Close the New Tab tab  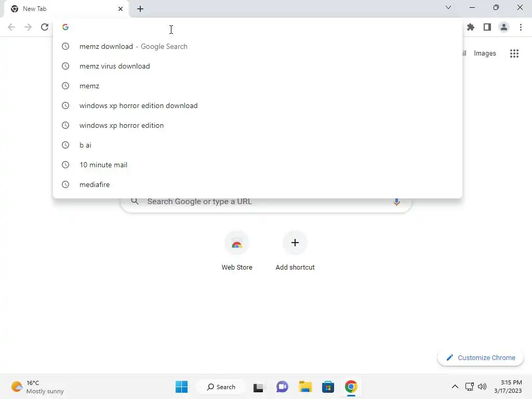pyautogui.click(x=121, y=9)
